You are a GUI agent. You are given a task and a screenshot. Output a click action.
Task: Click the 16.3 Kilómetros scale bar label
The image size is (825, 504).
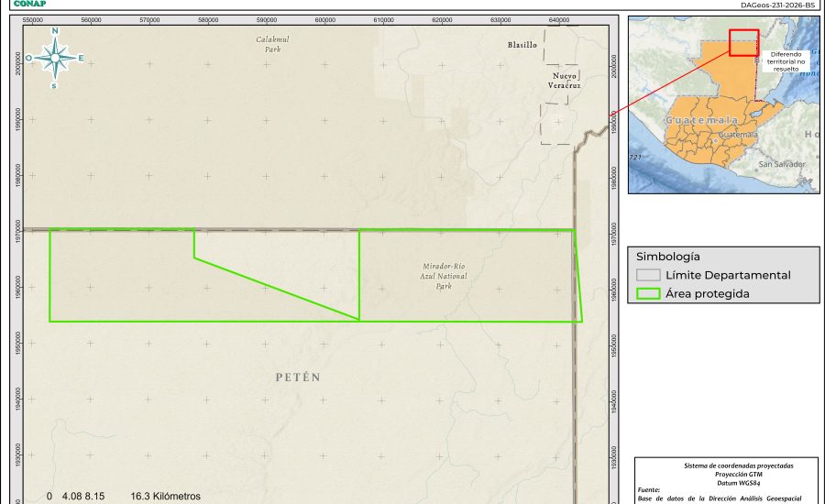tap(165, 496)
